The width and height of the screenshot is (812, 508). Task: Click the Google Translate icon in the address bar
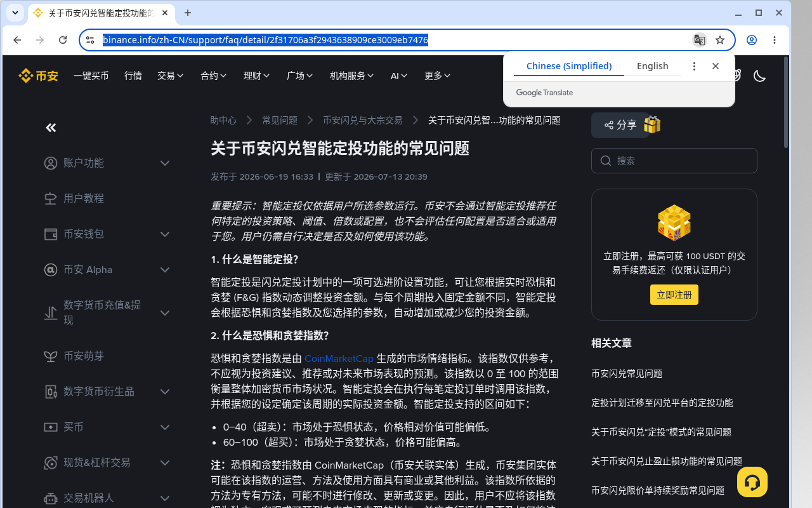point(699,40)
